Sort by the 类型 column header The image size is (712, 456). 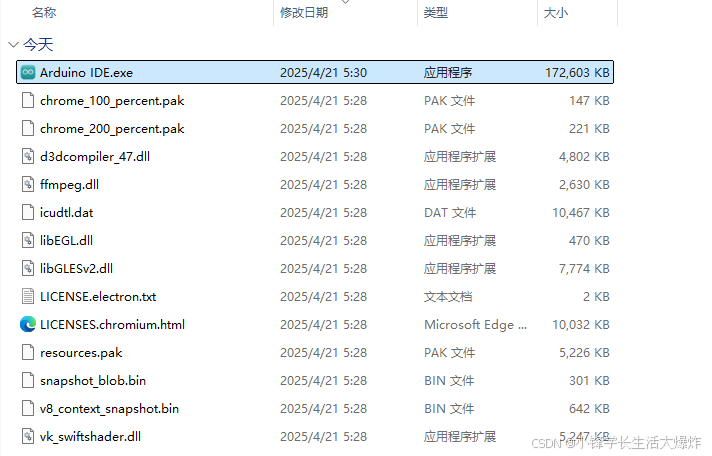(x=435, y=13)
